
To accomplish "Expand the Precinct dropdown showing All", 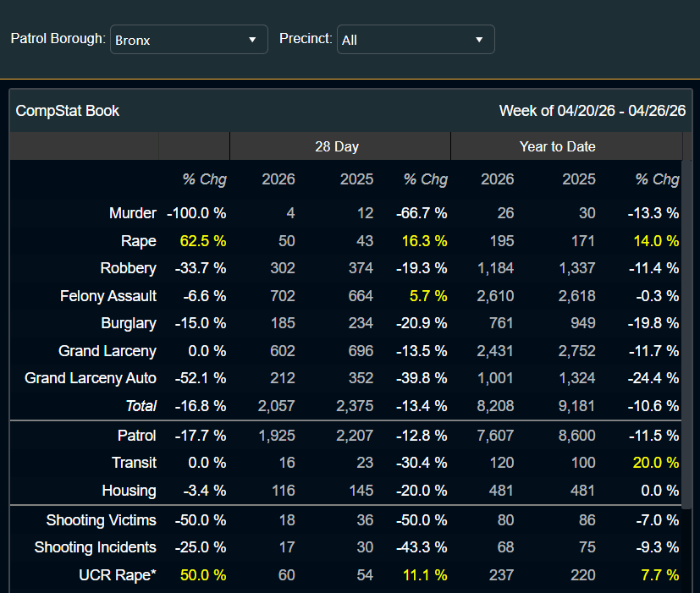I will [x=415, y=40].
